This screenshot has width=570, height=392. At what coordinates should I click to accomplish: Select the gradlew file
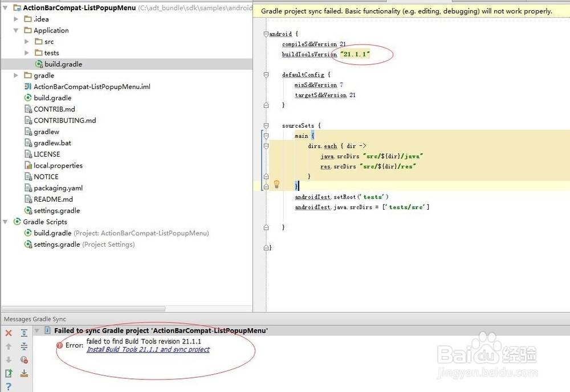47,132
